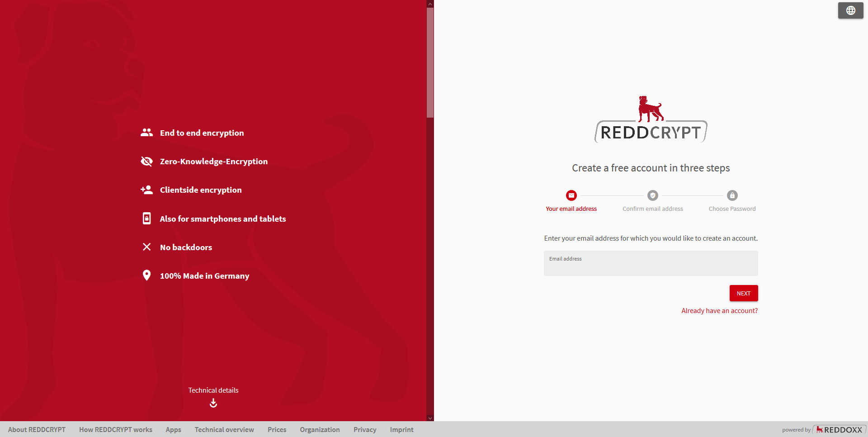Screen dimensions: 868x437
Task: Click the REDDCRYPT dog logo
Action: [651, 119]
